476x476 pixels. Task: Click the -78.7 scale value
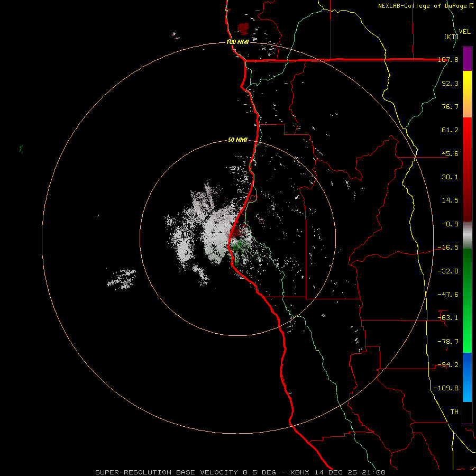pos(448,342)
